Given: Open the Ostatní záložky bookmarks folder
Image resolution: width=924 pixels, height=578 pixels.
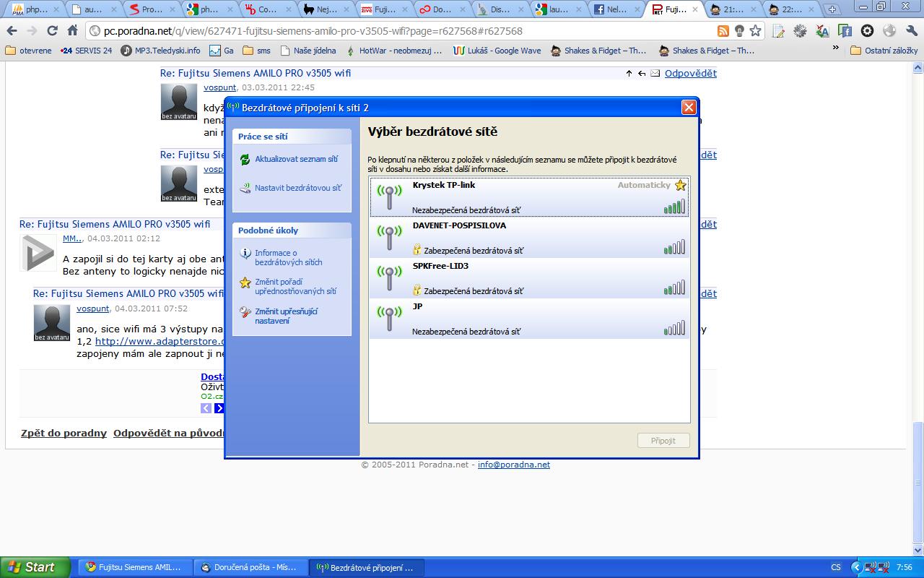Looking at the screenshot, I should [x=884, y=51].
